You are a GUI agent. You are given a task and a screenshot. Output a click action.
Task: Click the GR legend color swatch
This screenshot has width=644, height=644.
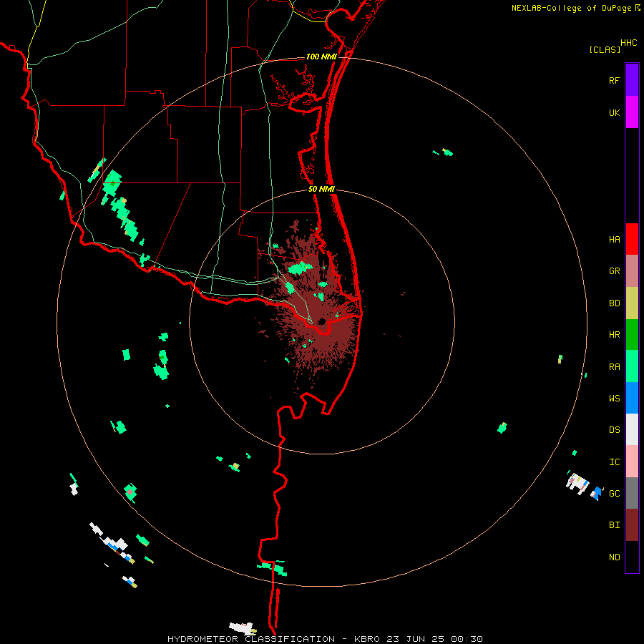(632, 271)
